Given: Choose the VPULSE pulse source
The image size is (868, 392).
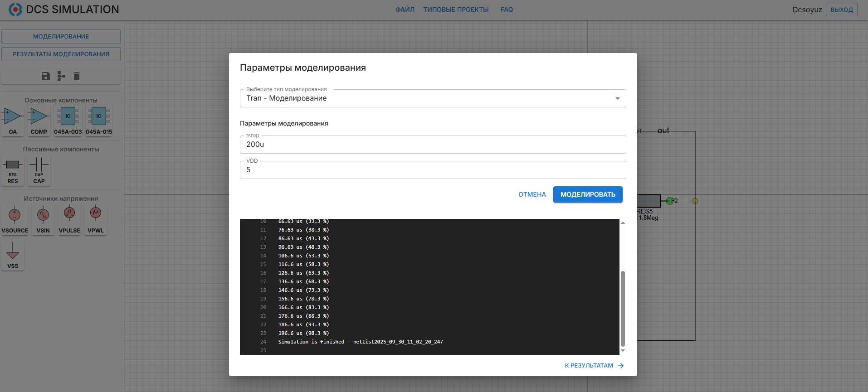Looking at the screenshot, I should tap(69, 219).
